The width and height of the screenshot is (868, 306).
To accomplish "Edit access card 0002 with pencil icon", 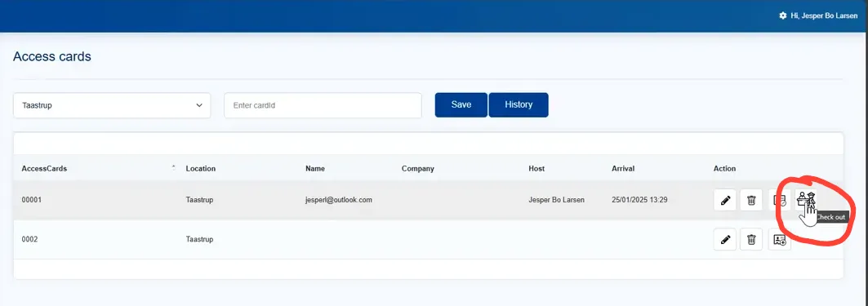I will click(x=724, y=240).
